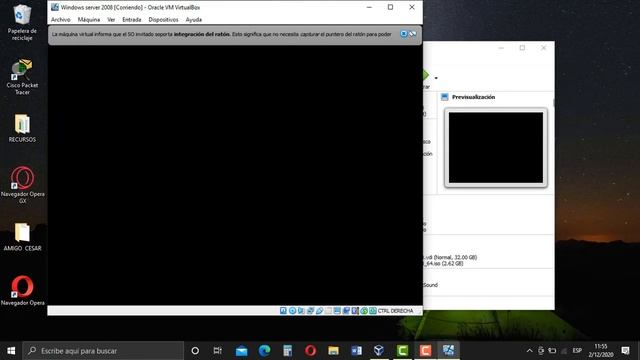The height and width of the screenshot is (360, 640).
Task: Launch Microsoft Edge from the taskbar
Action: pyautogui.click(x=264, y=351)
